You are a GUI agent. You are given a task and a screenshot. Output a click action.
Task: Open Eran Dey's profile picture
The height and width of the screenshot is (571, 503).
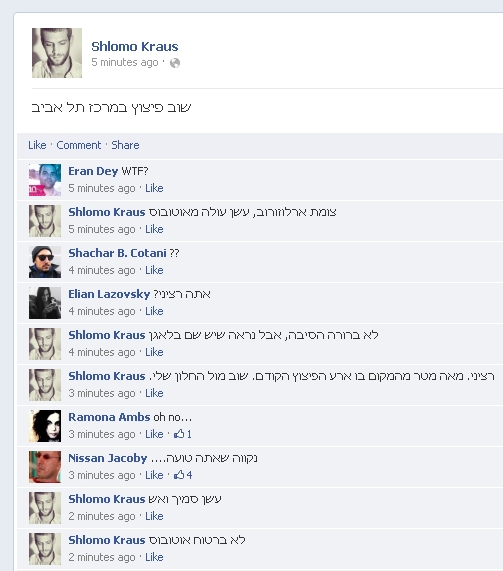coord(45,180)
